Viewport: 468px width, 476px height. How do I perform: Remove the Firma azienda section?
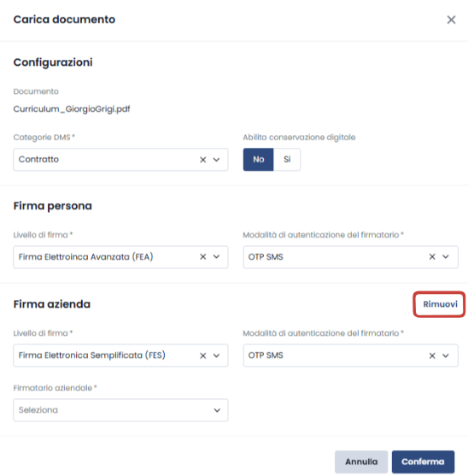coord(440,304)
